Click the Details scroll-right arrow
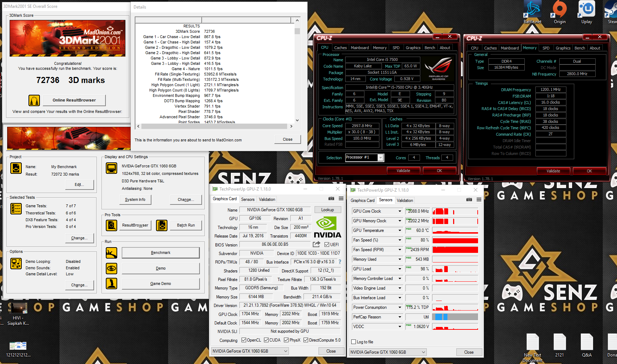This screenshot has width=617, height=364. pos(291,126)
